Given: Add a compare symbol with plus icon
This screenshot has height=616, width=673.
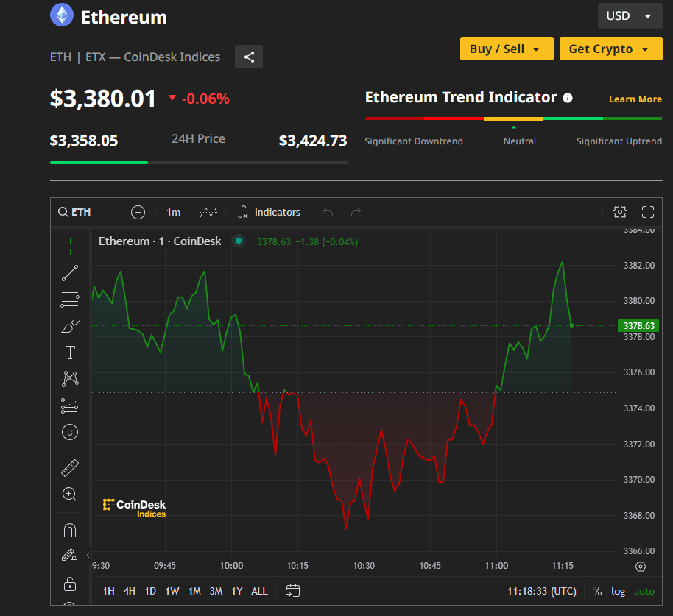Looking at the screenshot, I should click(138, 212).
